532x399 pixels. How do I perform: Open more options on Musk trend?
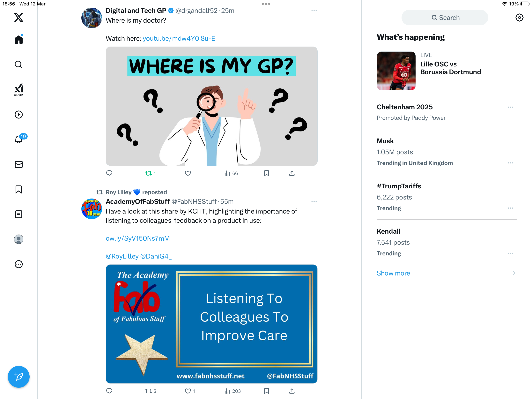(510, 163)
